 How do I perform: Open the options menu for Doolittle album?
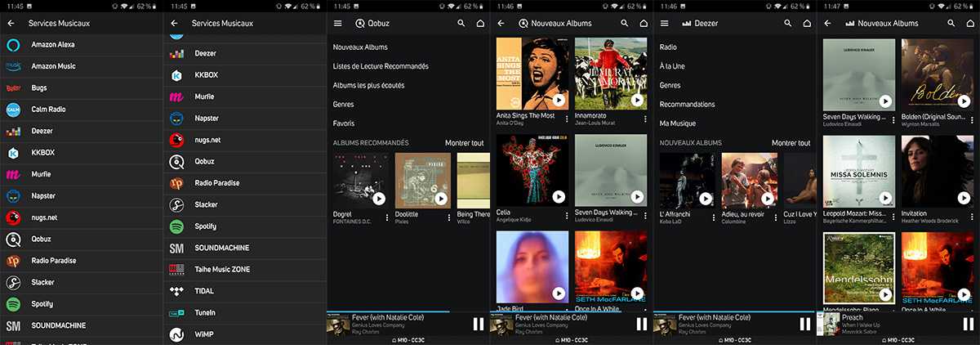point(448,217)
